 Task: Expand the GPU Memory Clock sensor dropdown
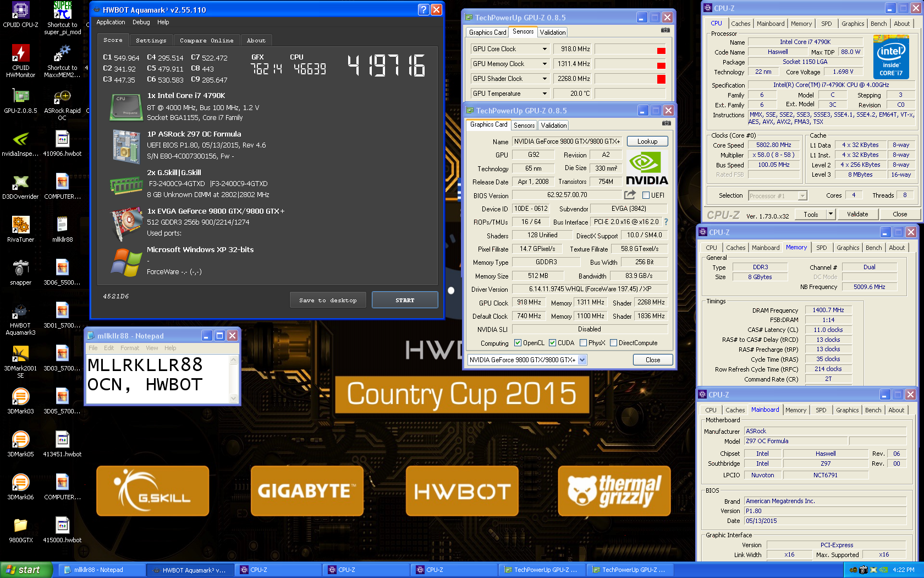coord(544,64)
